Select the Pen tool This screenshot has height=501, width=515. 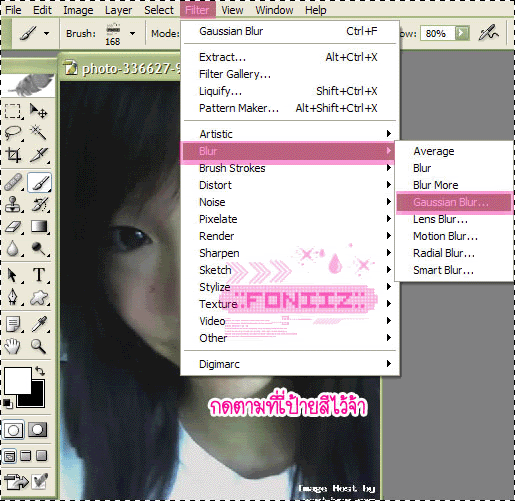pyautogui.click(x=13, y=297)
